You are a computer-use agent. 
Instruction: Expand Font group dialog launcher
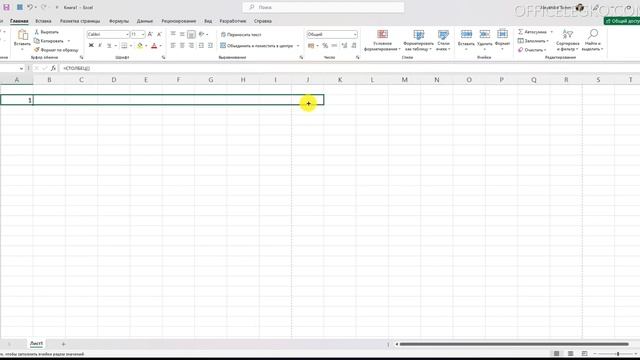(164, 58)
